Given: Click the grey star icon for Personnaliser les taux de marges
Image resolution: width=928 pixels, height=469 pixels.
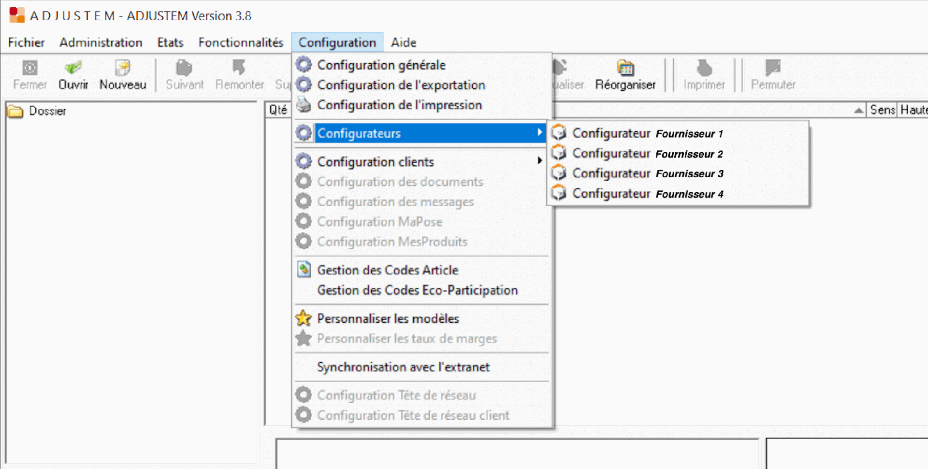Looking at the screenshot, I should coord(304,339).
